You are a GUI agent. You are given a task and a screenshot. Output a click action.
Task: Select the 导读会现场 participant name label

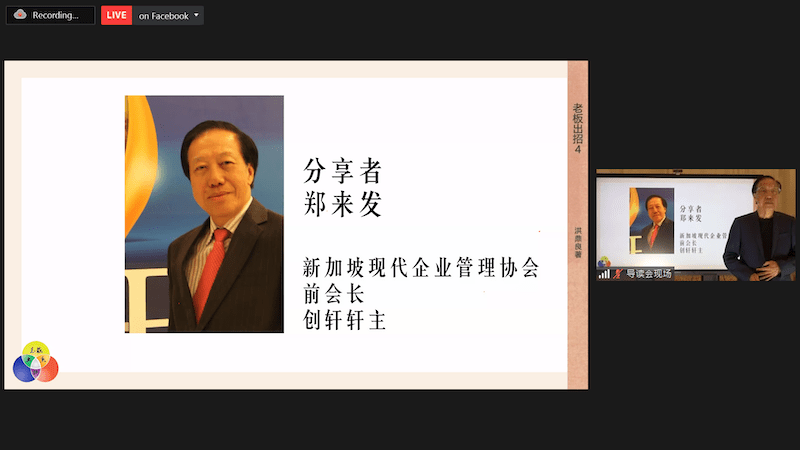pos(648,273)
